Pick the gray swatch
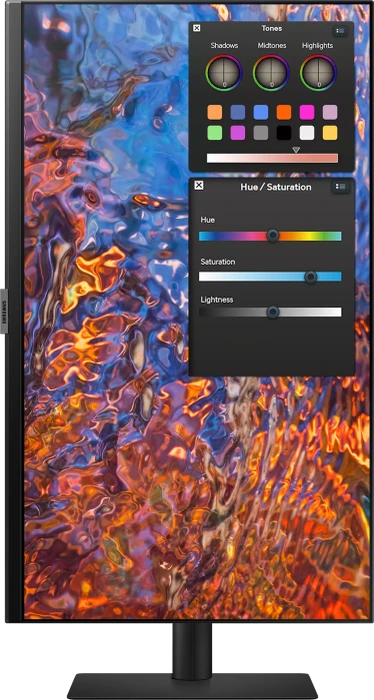The width and height of the screenshot is (374, 700). 261,133
